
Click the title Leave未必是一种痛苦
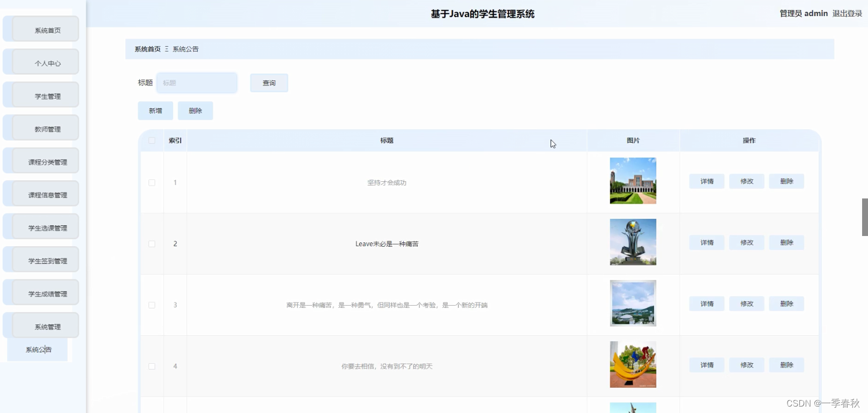[x=387, y=244]
